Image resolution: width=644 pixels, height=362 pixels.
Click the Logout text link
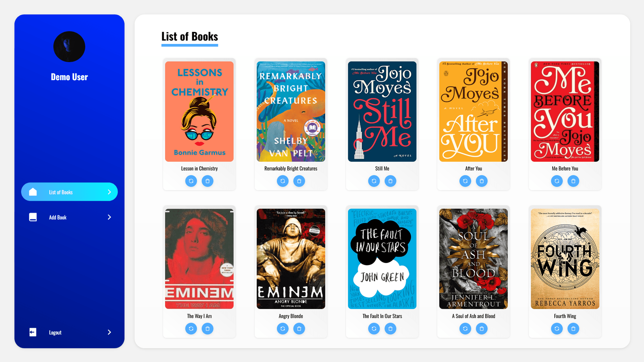click(x=55, y=333)
